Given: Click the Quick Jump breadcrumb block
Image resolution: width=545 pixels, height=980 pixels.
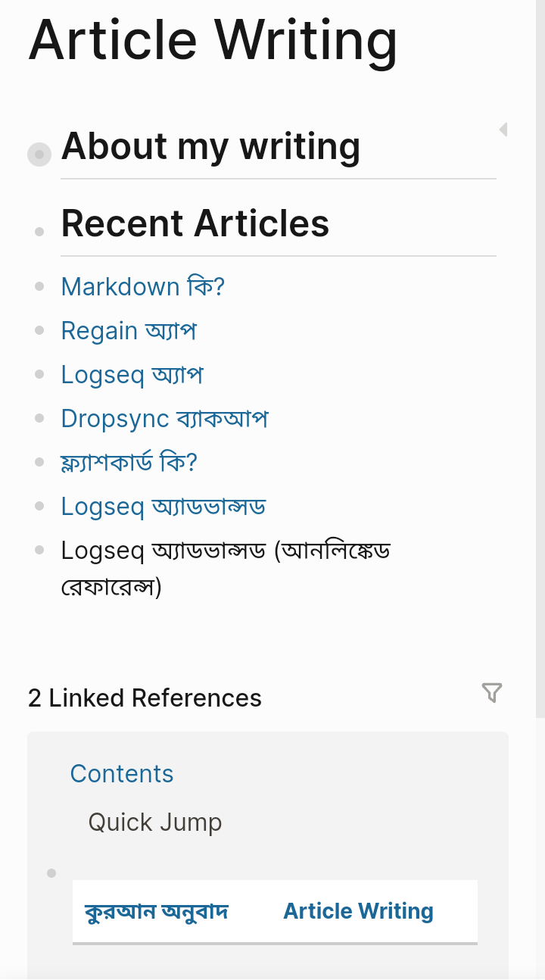Looking at the screenshot, I should [x=155, y=822].
